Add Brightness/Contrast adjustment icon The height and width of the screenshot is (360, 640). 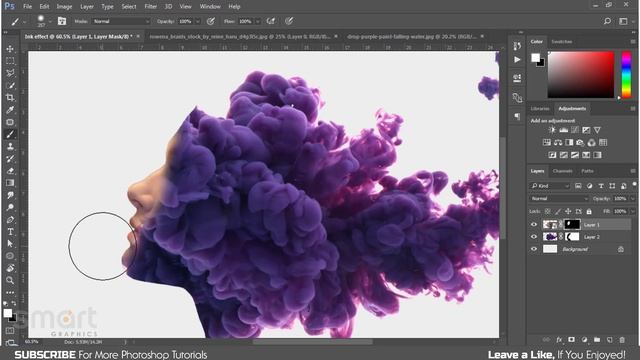[552, 130]
